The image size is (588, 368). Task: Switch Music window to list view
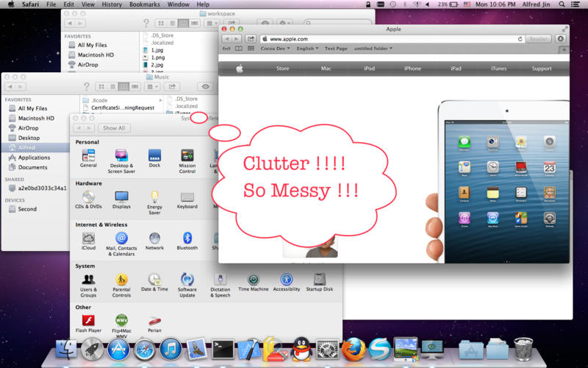(x=112, y=87)
